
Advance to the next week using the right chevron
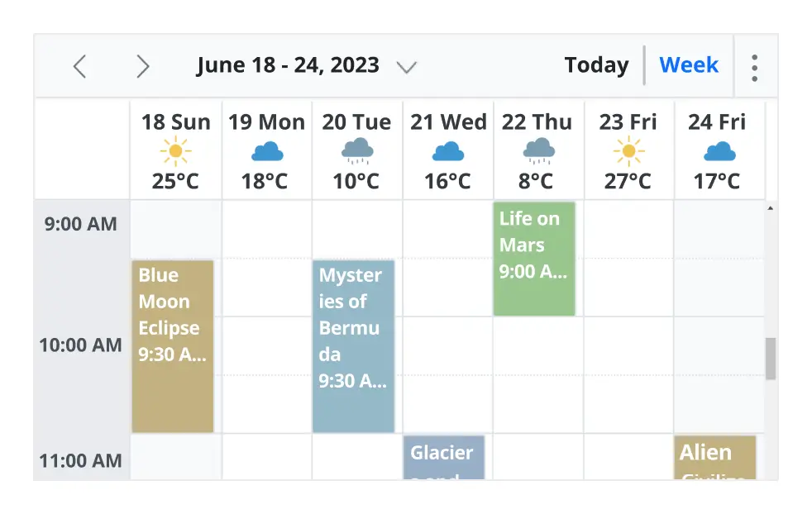(143, 67)
